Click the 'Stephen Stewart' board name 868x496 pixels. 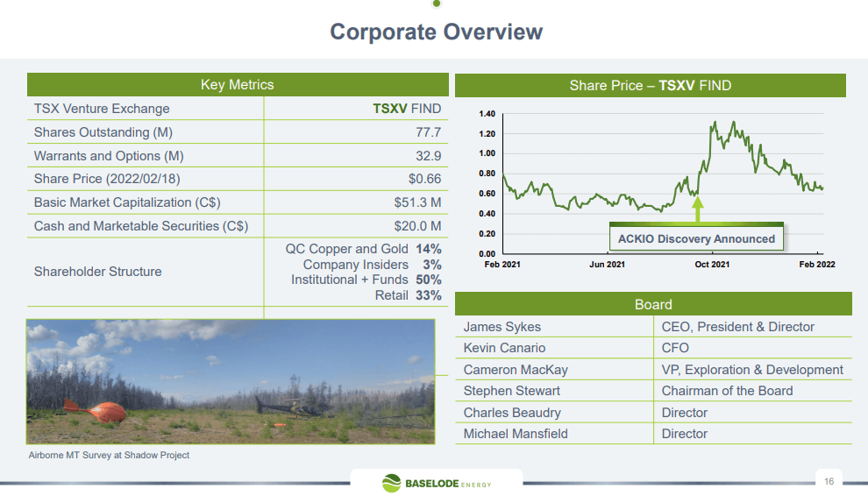pyautogui.click(x=511, y=391)
